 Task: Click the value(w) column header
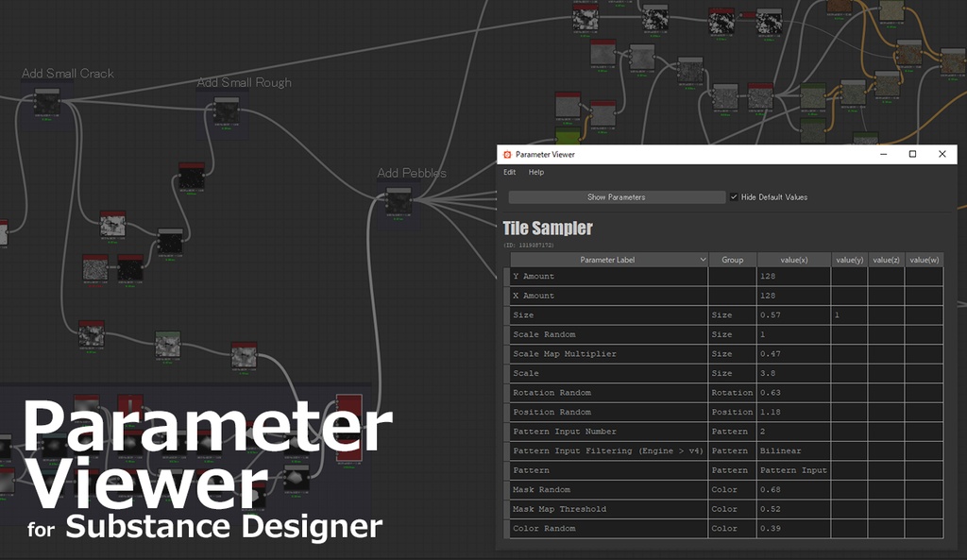pos(924,260)
